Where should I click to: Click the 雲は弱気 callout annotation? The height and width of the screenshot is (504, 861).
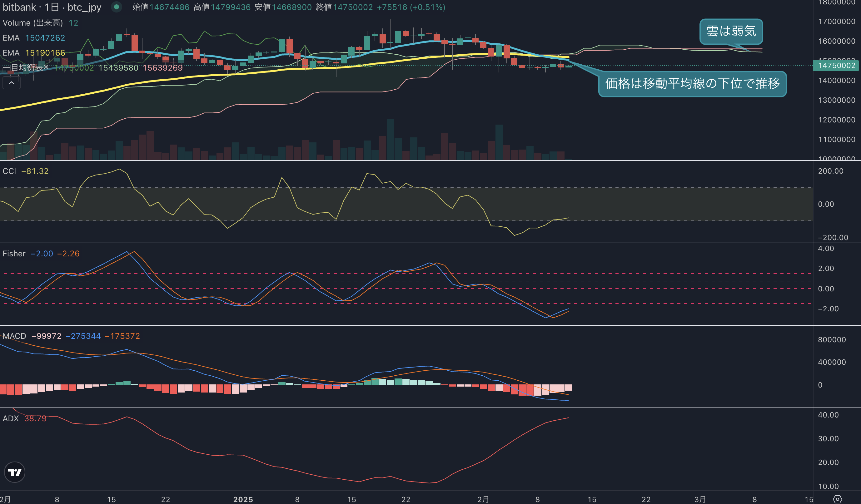[731, 32]
